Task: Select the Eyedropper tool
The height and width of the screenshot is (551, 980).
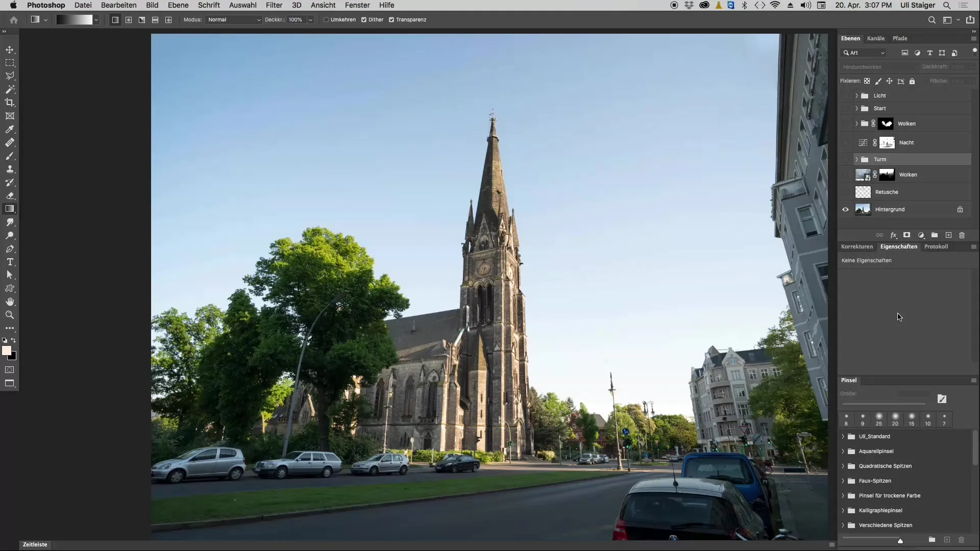Action: pos(10,130)
